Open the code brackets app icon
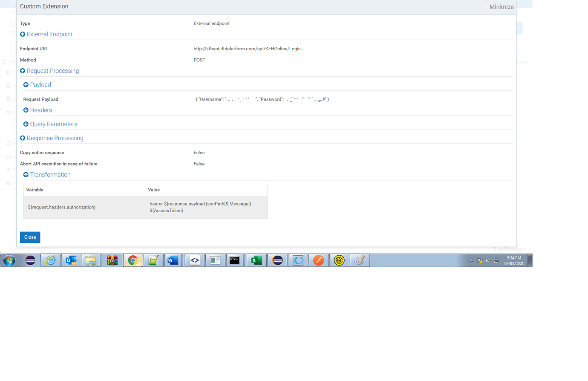The width and height of the screenshot is (588, 381). tap(195, 260)
